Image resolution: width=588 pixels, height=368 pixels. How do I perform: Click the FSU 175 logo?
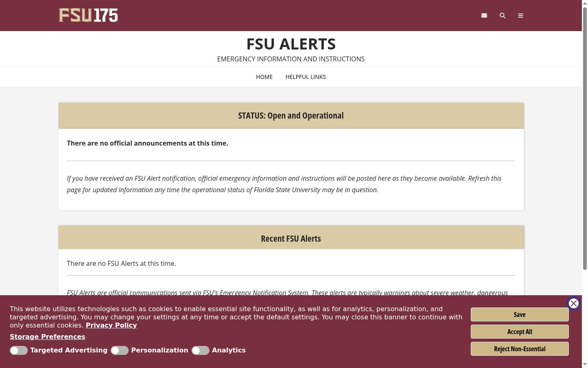point(88,15)
